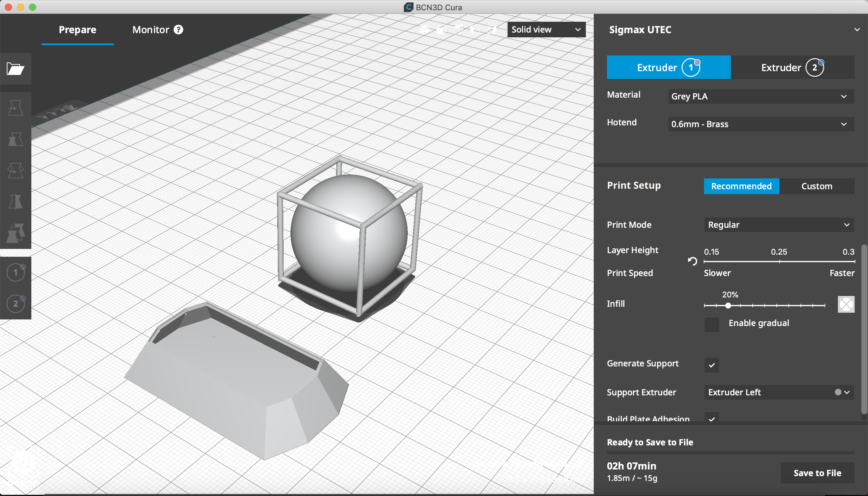Image resolution: width=868 pixels, height=496 pixels.
Task: Open the Print Mode dropdown showing Regular
Action: point(779,225)
